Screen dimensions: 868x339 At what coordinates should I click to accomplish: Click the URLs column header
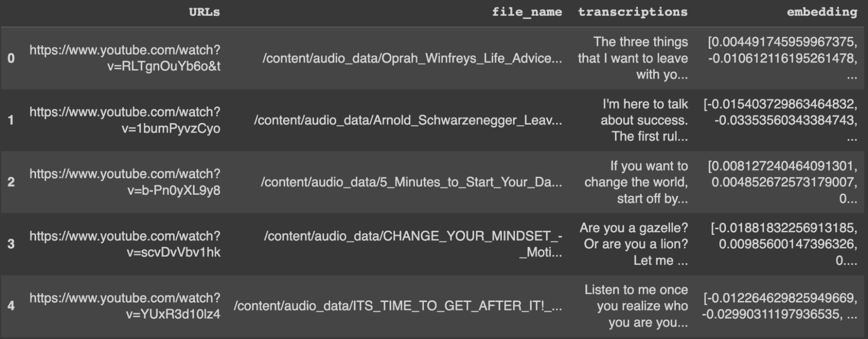coord(204,12)
